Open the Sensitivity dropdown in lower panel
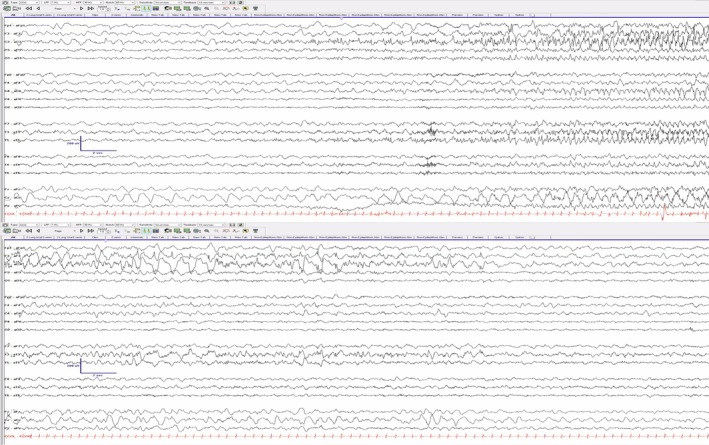 [x=167, y=225]
